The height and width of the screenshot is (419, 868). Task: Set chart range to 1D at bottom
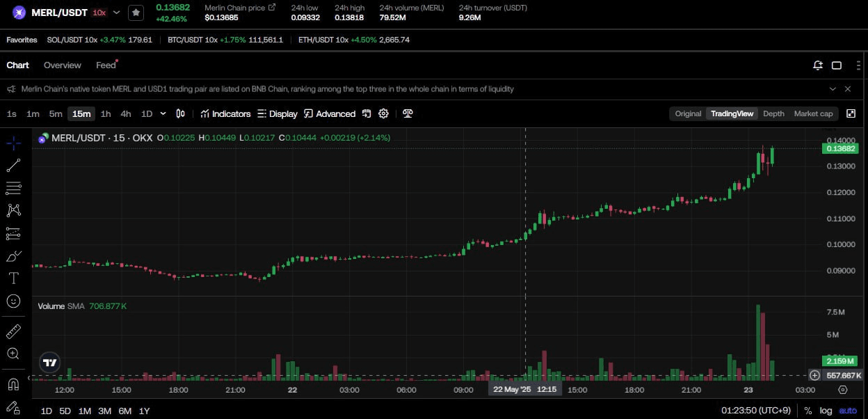point(46,411)
